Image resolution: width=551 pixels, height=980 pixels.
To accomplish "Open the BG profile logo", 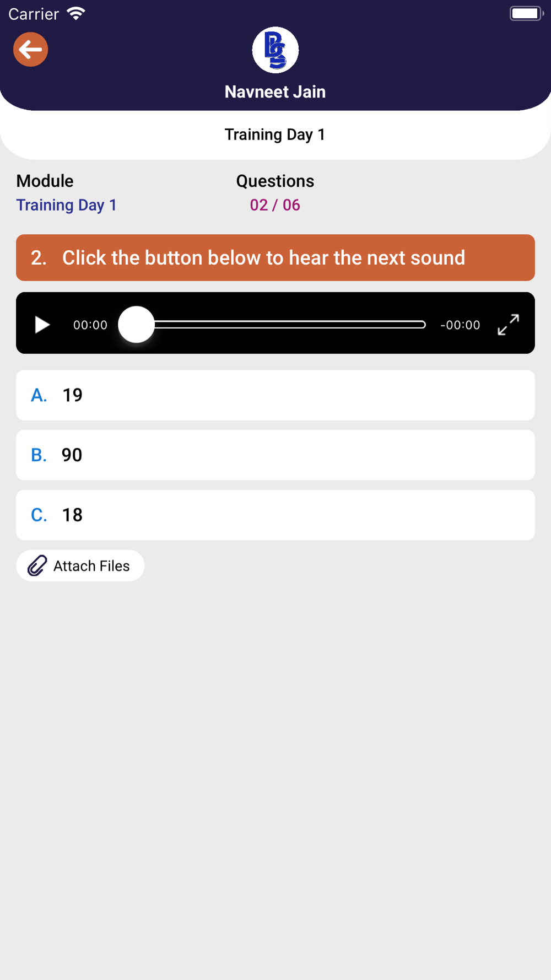I will tap(275, 50).
